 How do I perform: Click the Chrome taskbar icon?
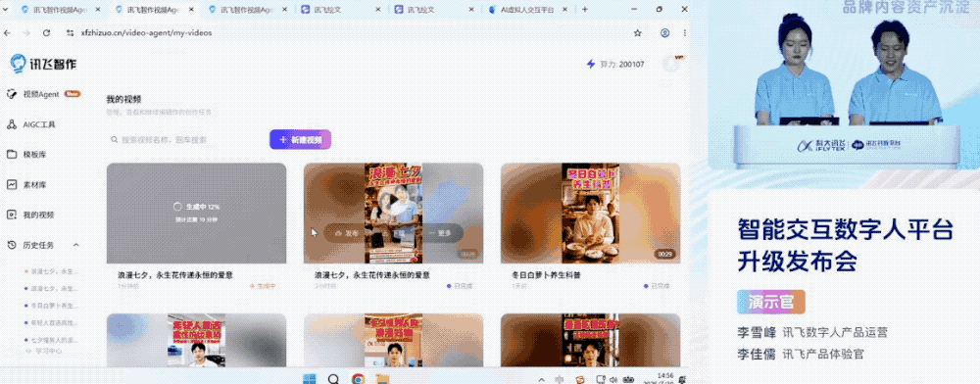(358, 378)
